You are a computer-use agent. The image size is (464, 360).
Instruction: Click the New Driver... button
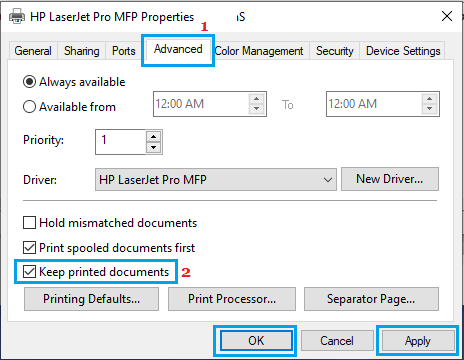pyautogui.click(x=390, y=179)
